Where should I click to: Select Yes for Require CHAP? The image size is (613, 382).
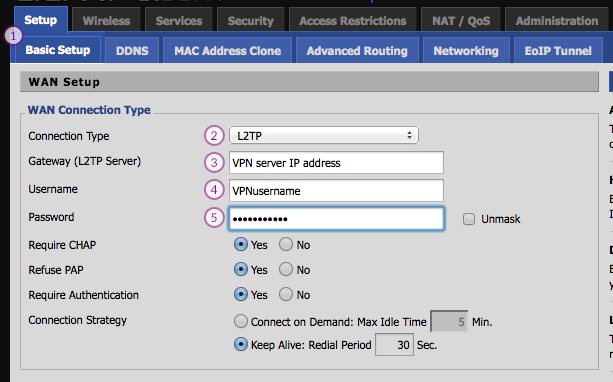click(x=240, y=244)
